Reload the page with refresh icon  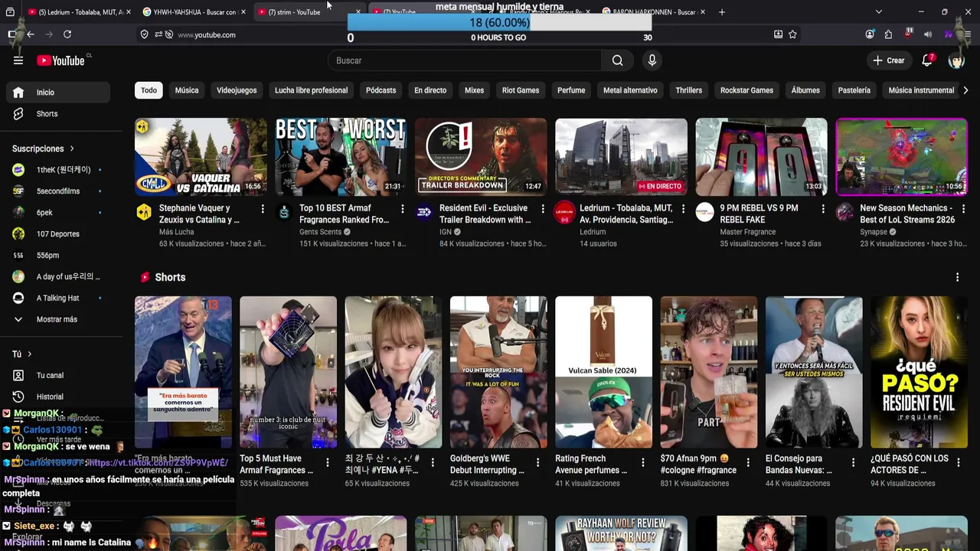coord(67,34)
